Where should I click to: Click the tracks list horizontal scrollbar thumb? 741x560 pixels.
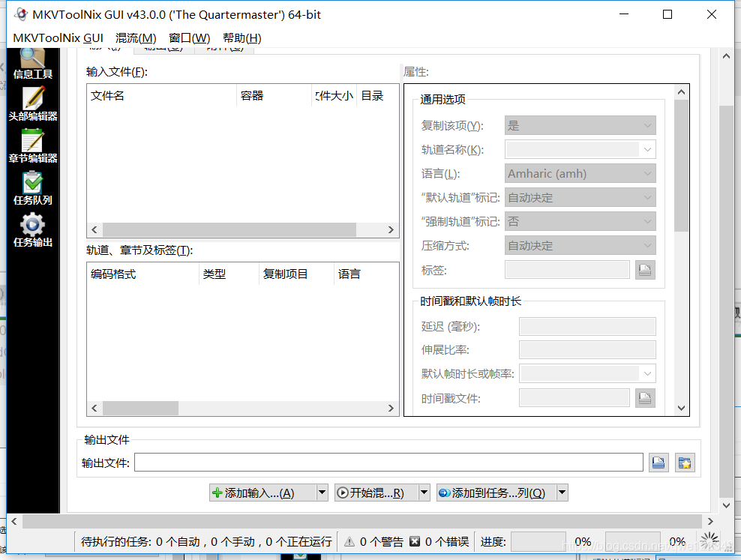click(140, 408)
